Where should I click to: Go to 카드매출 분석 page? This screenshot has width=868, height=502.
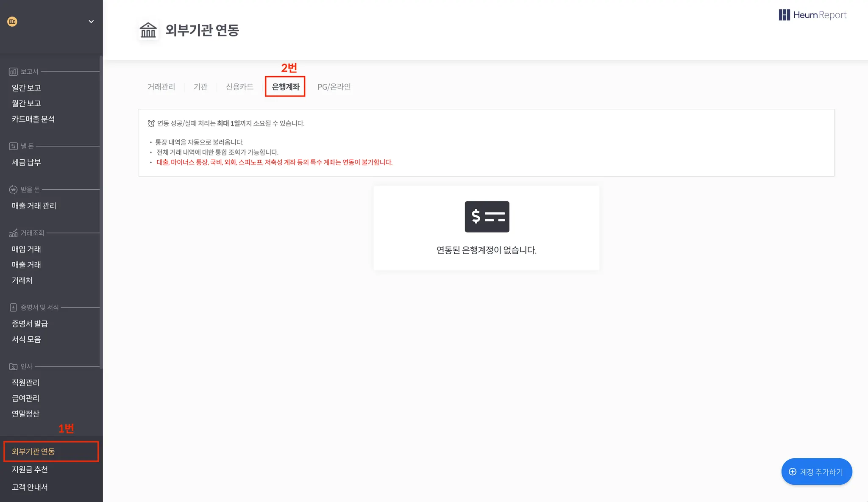coord(33,119)
